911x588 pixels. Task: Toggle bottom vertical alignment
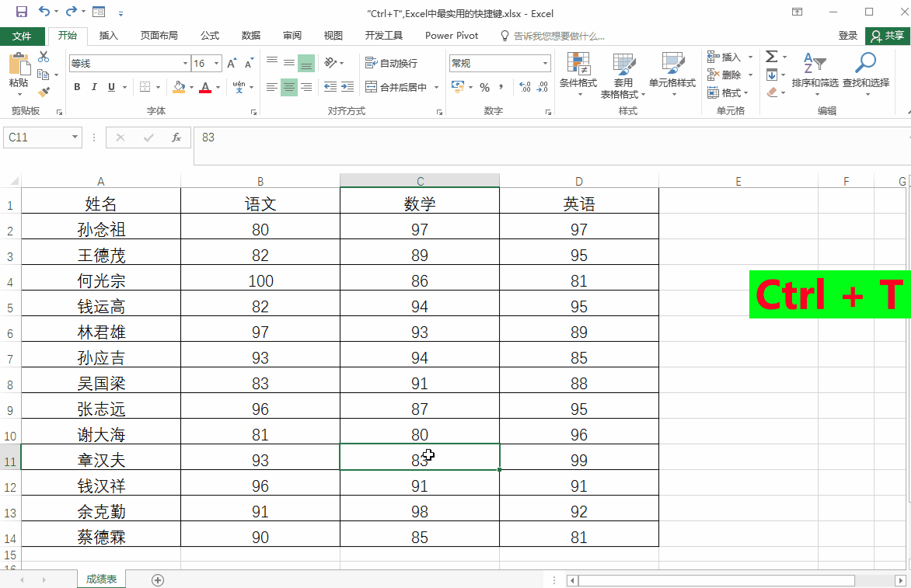coord(306,63)
